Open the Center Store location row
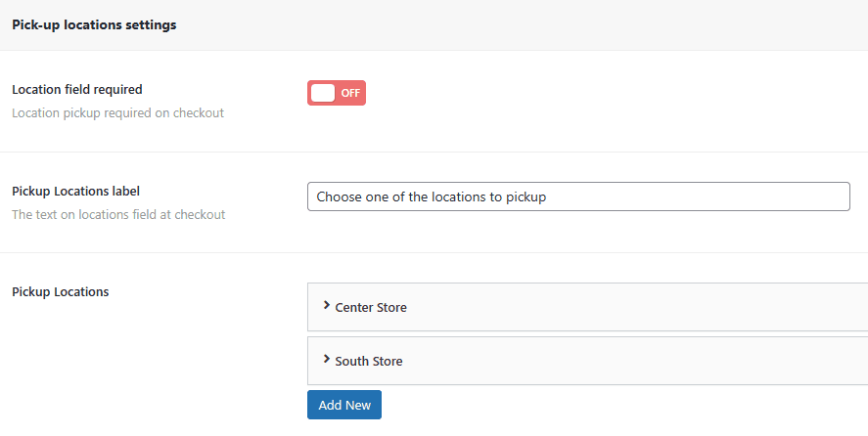 click(x=587, y=307)
